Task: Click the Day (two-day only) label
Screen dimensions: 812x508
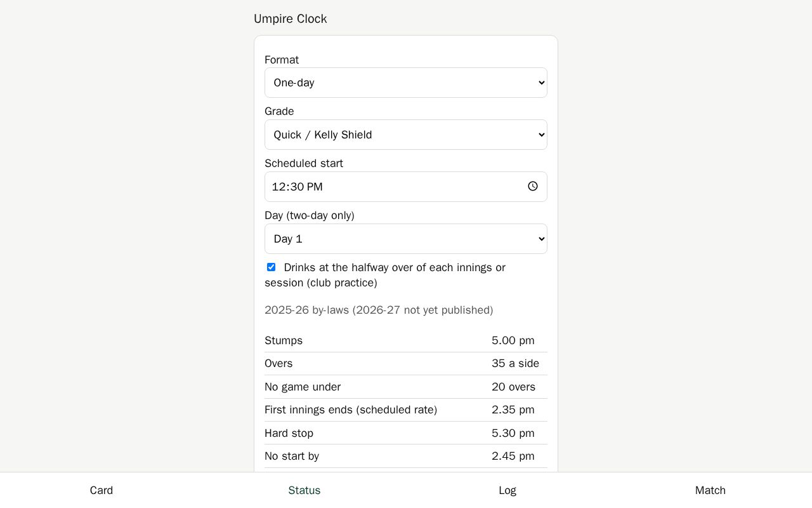Action: [310, 215]
